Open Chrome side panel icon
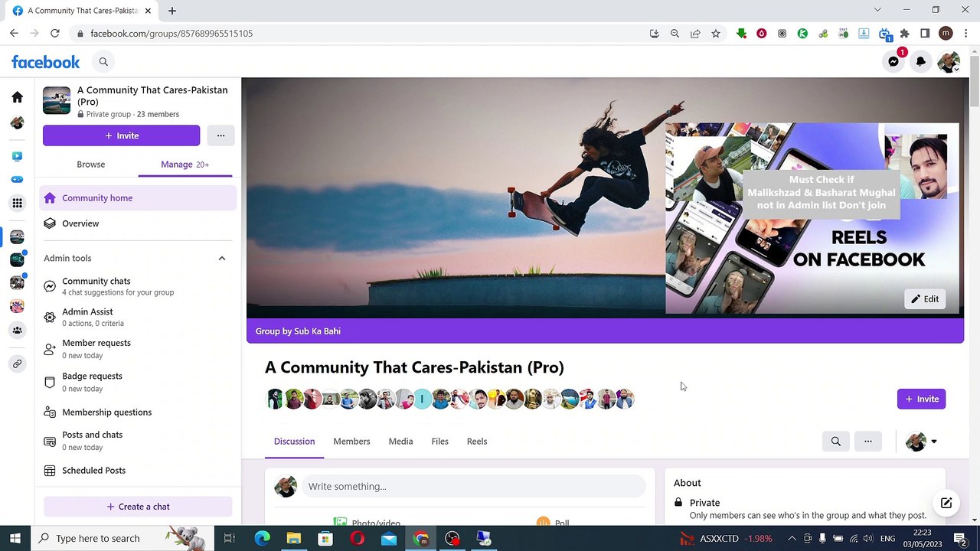Screen dimensions: 980x551 click(925, 34)
